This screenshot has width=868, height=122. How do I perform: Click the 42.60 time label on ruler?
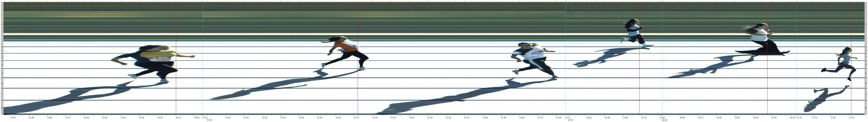[x=662, y=118]
